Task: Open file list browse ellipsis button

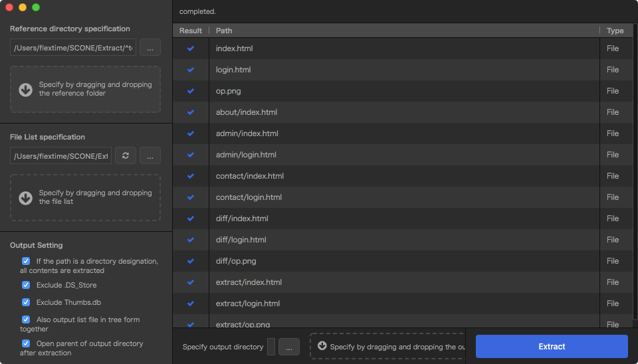Action: [150, 155]
